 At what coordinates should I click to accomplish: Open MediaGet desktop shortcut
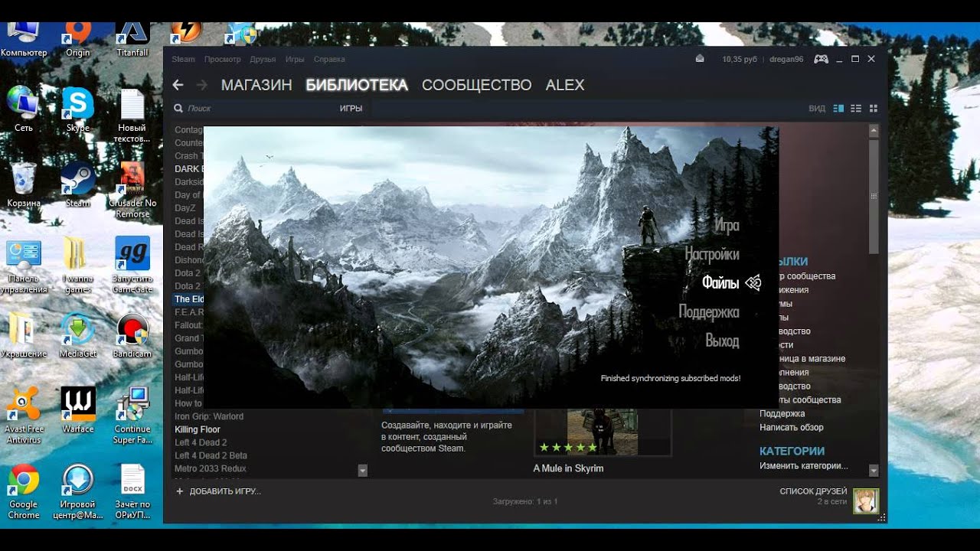[x=78, y=335]
